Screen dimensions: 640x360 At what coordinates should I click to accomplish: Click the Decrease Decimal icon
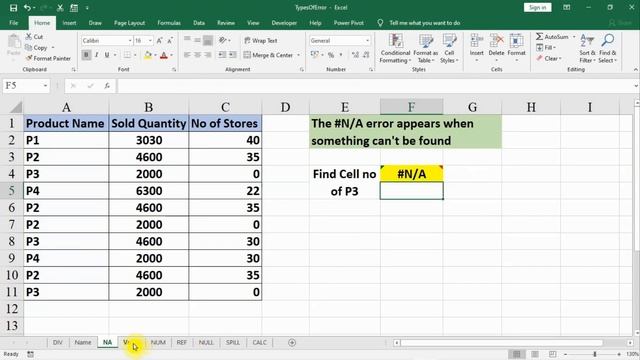pyautogui.click(x=366, y=55)
